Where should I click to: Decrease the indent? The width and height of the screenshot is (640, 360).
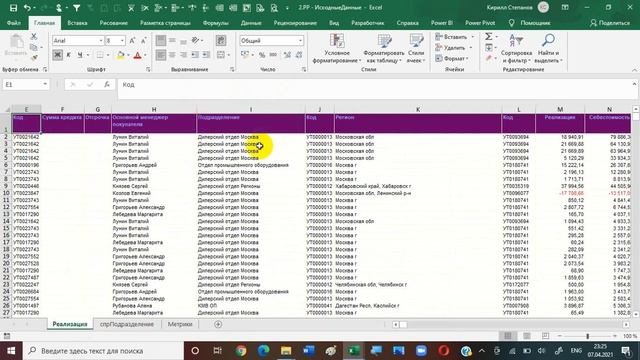point(195,55)
